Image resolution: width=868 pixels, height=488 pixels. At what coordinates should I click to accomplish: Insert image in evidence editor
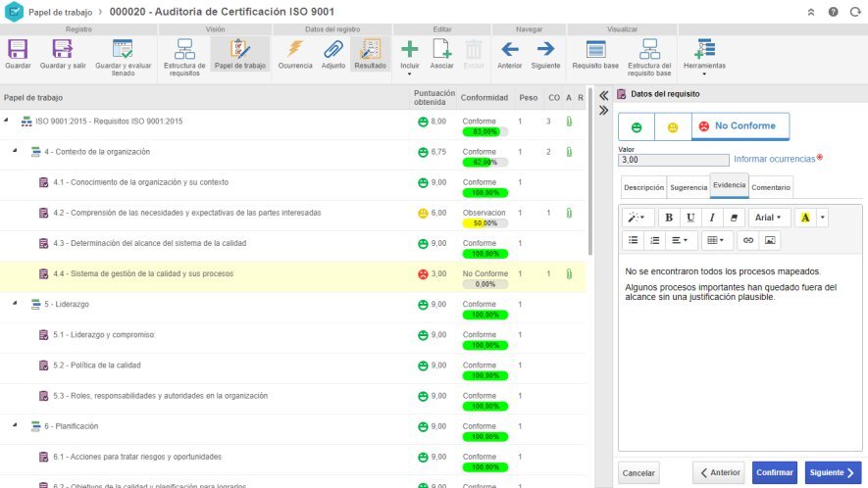(770, 239)
